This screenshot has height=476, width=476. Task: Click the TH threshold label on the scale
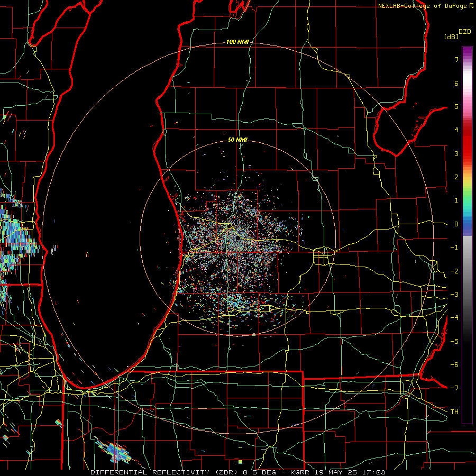click(x=454, y=412)
